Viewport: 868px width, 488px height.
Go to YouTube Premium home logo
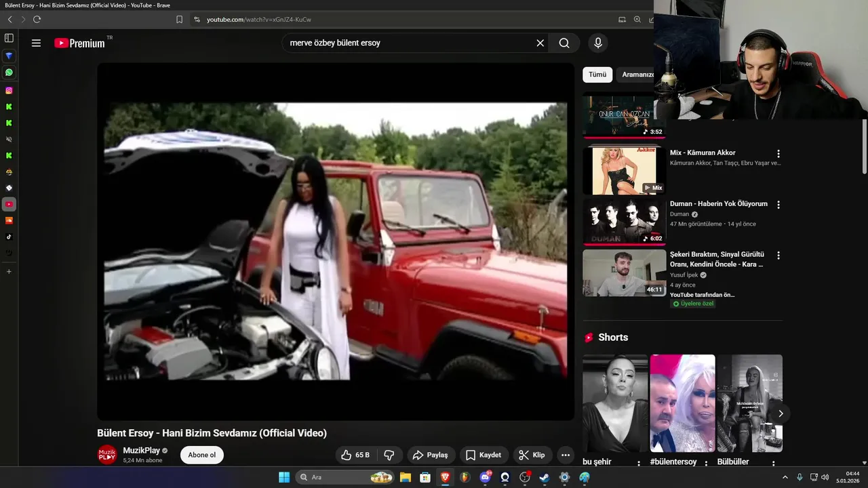80,43
